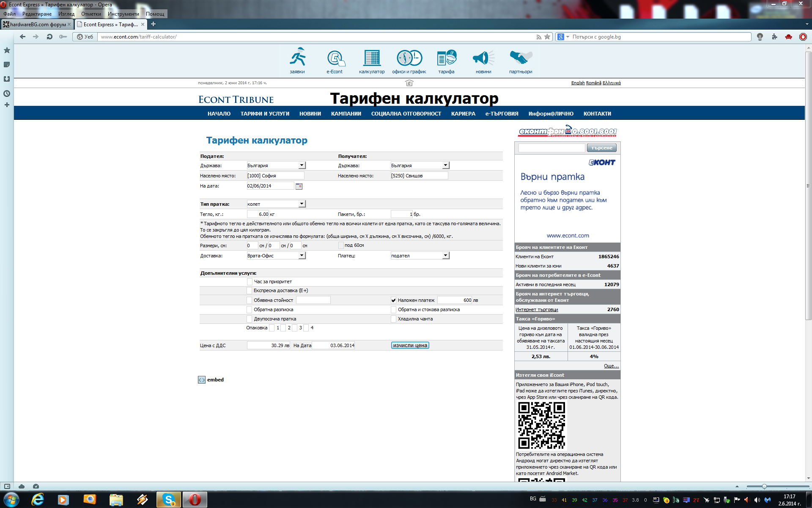The width and height of the screenshot is (812, 508).
Task: Open the Още... link under Такса Гориво
Action: [x=611, y=366]
